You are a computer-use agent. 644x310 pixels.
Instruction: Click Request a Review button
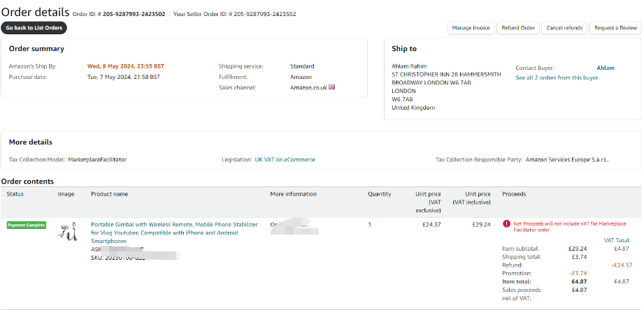[615, 28]
